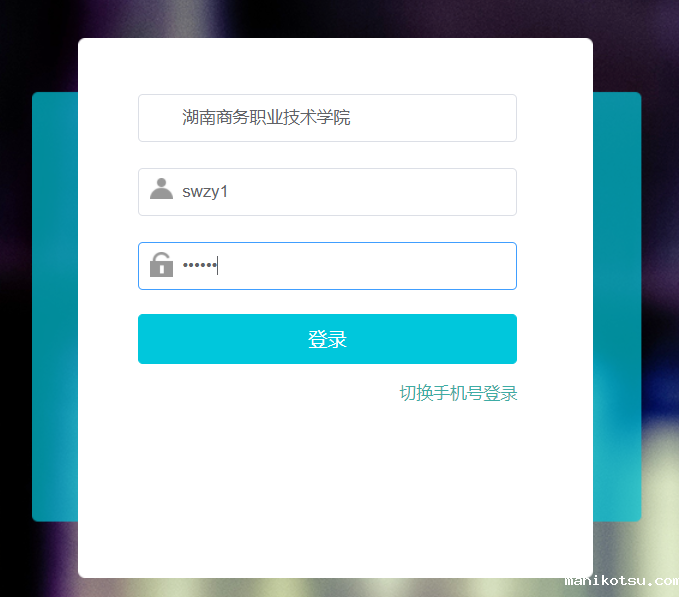Select the 湖南商务职业技术学院 school field

click(327, 118)
